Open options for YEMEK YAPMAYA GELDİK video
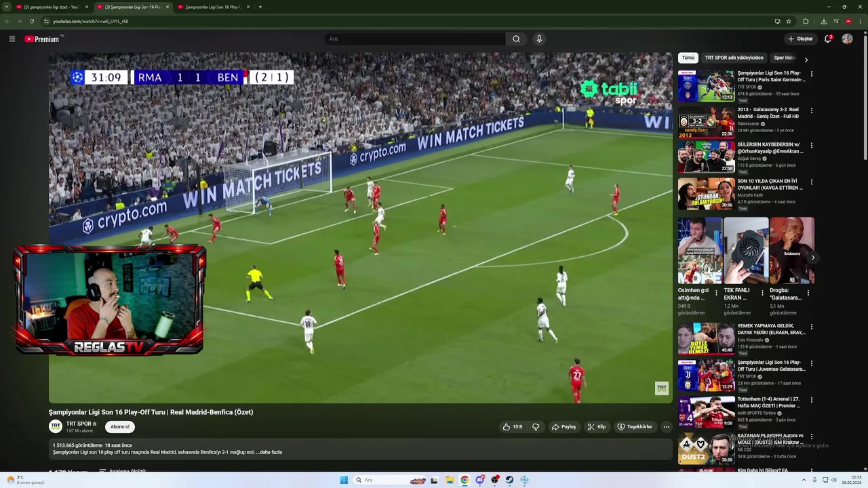The image size is (868, 488). pyautogui.click(x=812, y=327)
